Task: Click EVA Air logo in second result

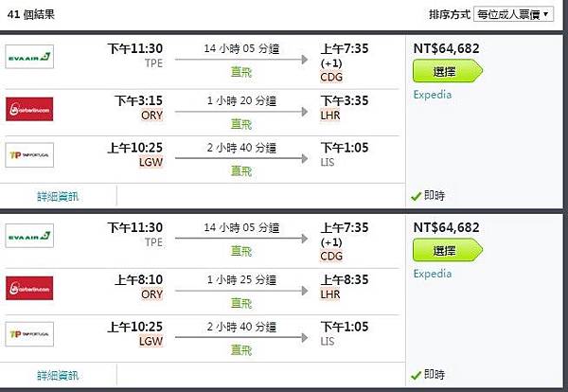Action: click(29, 234)
